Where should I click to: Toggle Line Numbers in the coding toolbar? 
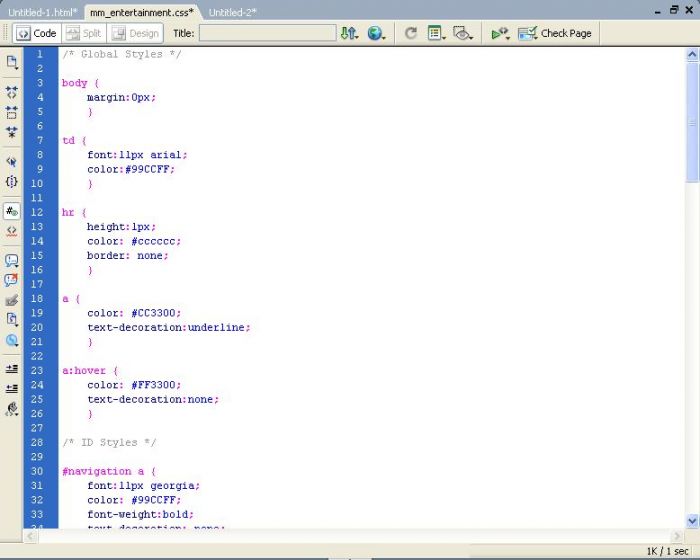tap(12, 211)
